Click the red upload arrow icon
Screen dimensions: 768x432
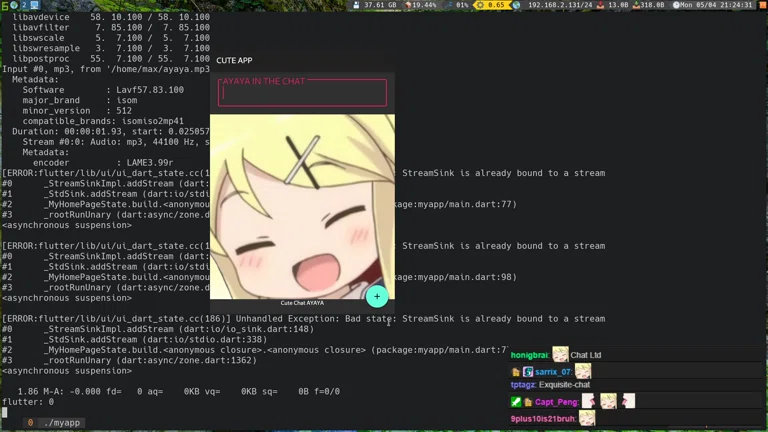point(600,5)
